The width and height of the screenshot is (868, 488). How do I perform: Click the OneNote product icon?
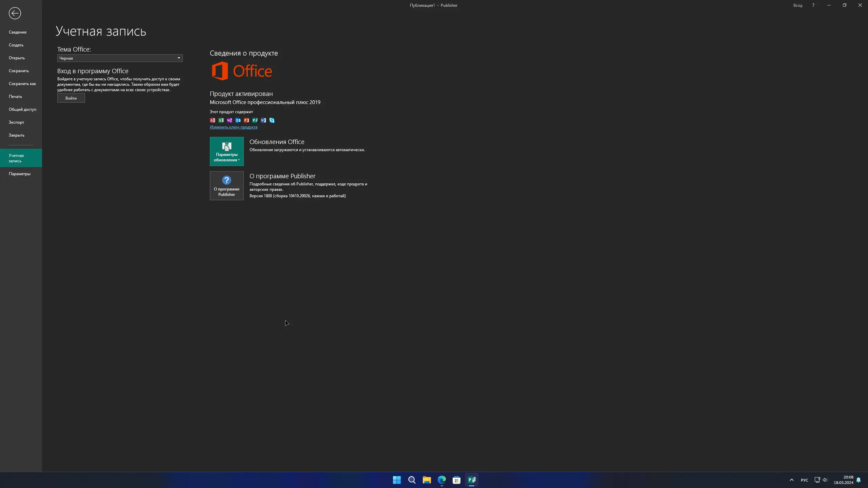tap(230, 120)
